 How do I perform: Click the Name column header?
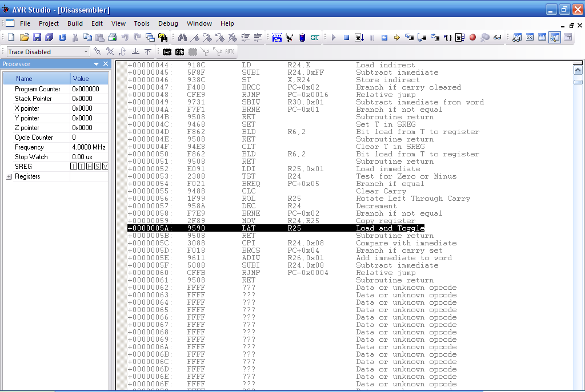point(37,79)
